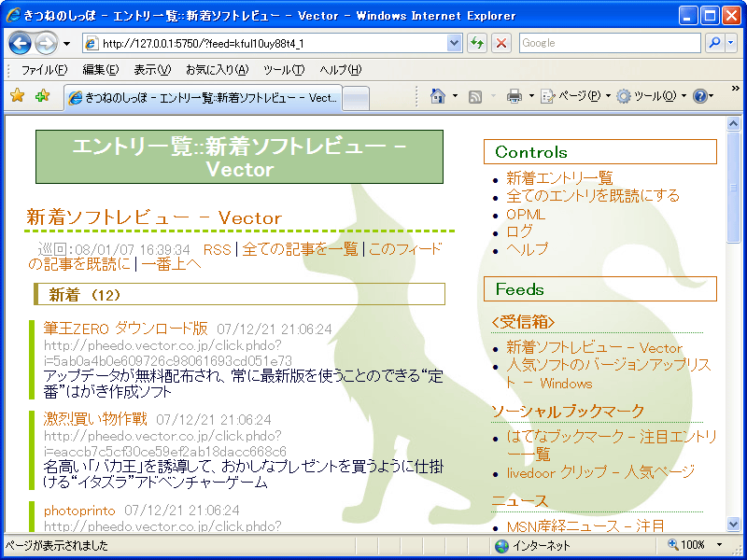Jump to top with 一番上へ link

[x=171, y=264]
